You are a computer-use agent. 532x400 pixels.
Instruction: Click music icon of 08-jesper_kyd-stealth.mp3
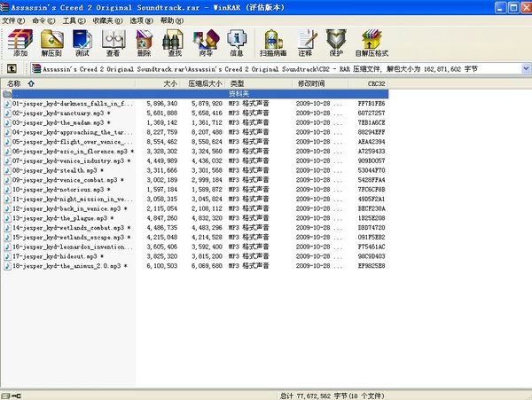tap(7, 170)
